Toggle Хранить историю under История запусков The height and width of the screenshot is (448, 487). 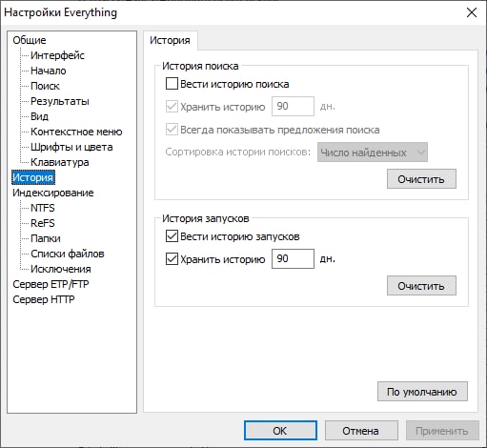coord(172,259)
